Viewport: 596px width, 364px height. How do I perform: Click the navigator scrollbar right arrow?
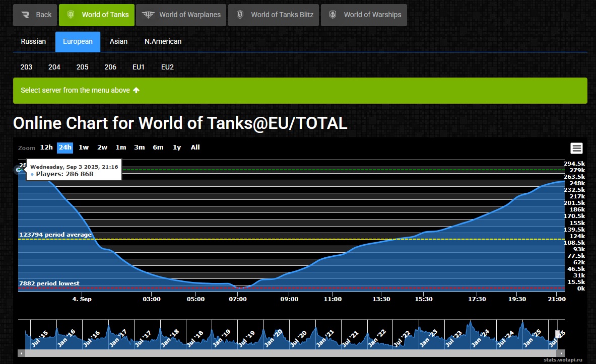561,353
